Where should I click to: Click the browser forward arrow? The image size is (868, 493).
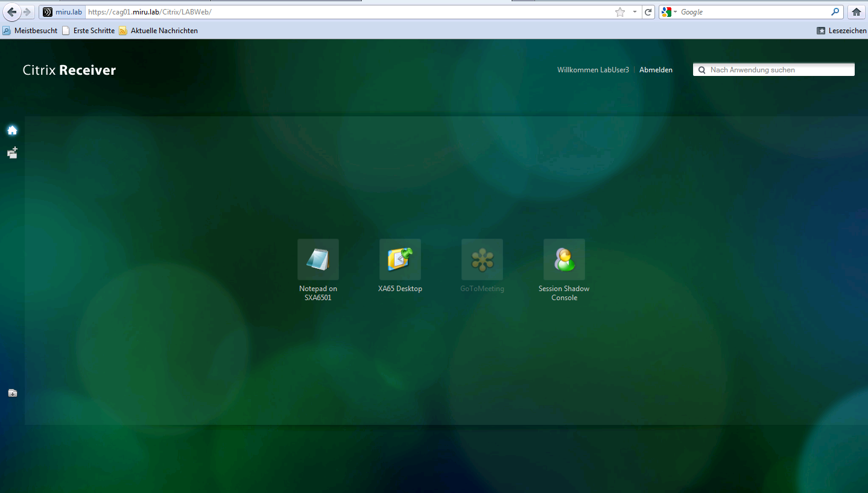pos(27,12)
